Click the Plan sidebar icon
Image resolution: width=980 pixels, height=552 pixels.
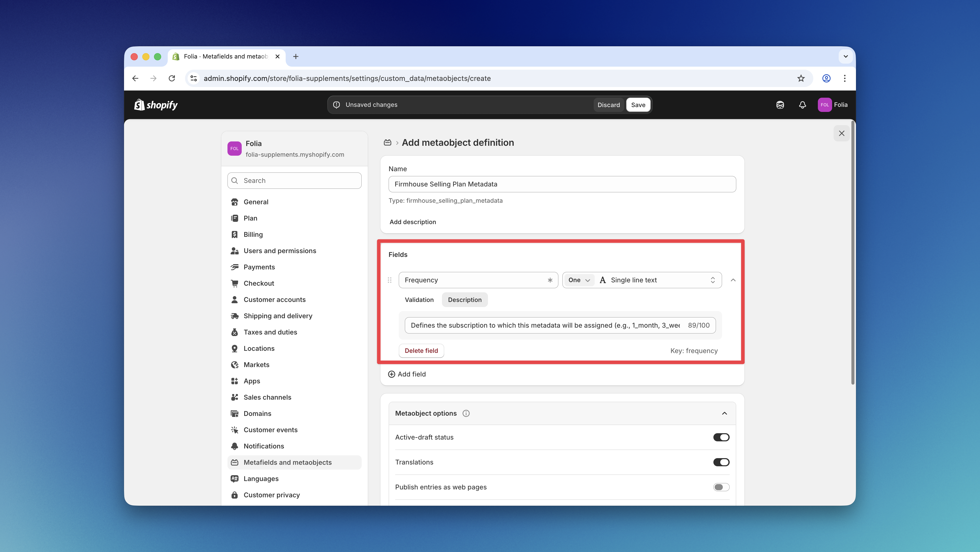point(234,218)
